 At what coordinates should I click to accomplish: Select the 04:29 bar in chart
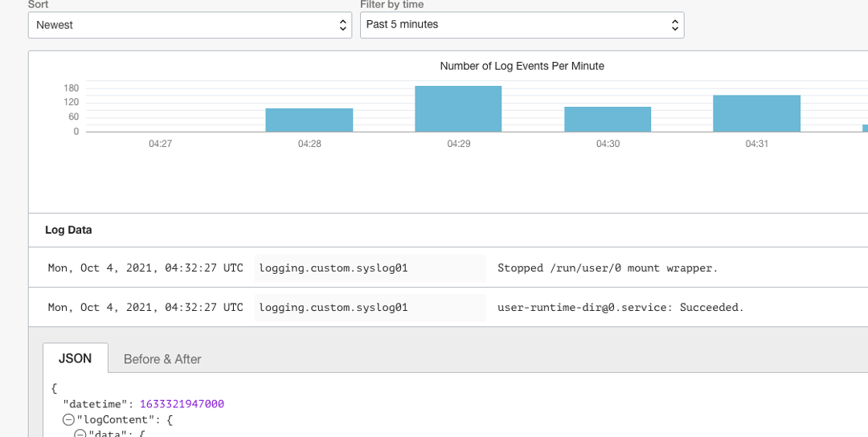point(458,109)
